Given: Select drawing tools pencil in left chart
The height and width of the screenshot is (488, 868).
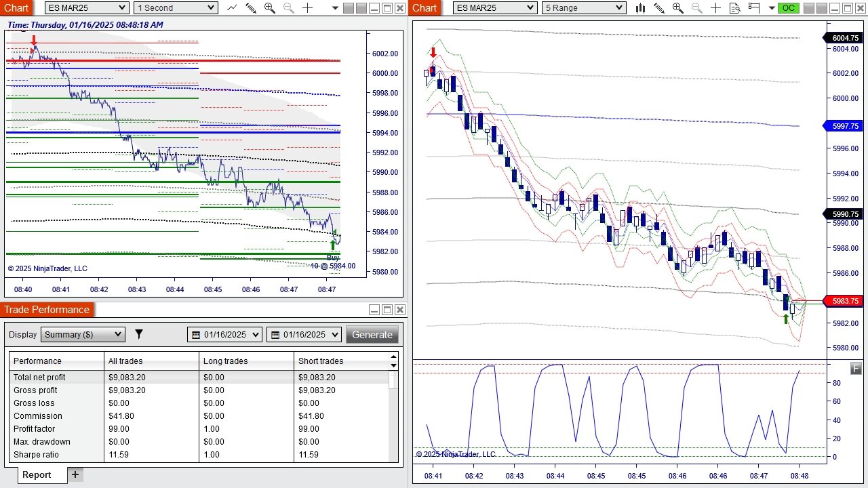Looking at the screenshot, I should click(251, 8).
